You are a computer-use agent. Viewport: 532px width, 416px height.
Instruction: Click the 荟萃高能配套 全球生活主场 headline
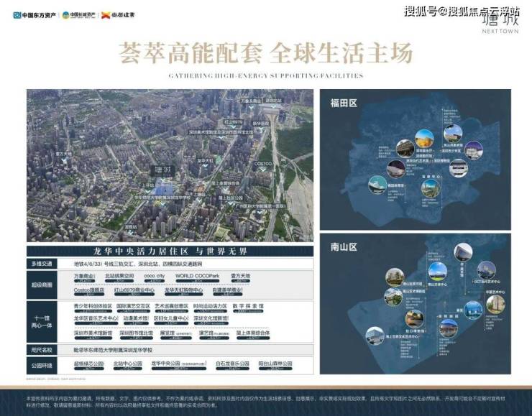(x=266, y=53)
